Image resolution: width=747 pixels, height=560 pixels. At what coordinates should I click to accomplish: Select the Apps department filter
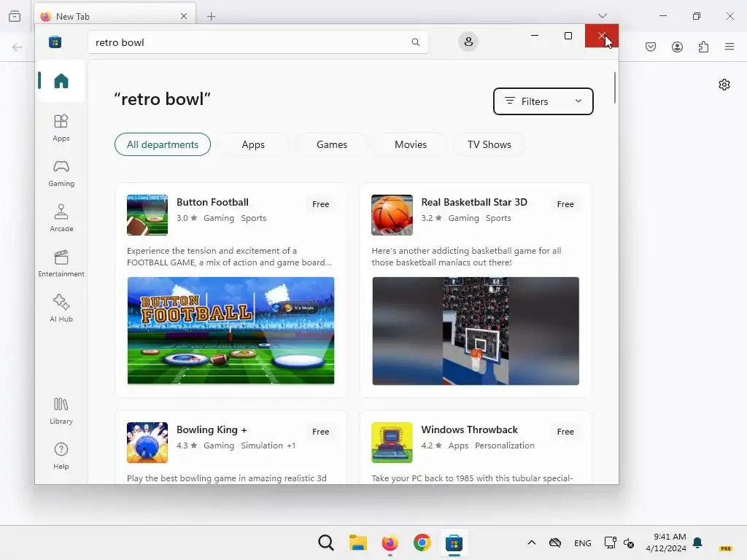[253, 144]
